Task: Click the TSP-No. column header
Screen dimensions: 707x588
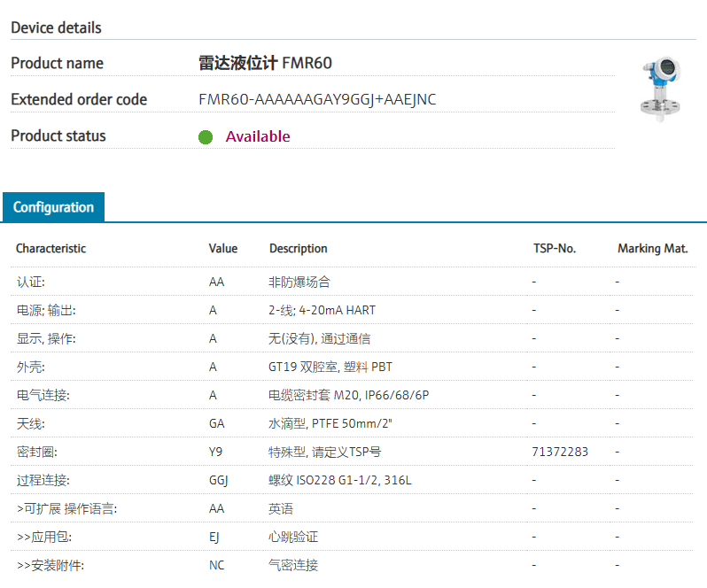Action: click(554, 249)
